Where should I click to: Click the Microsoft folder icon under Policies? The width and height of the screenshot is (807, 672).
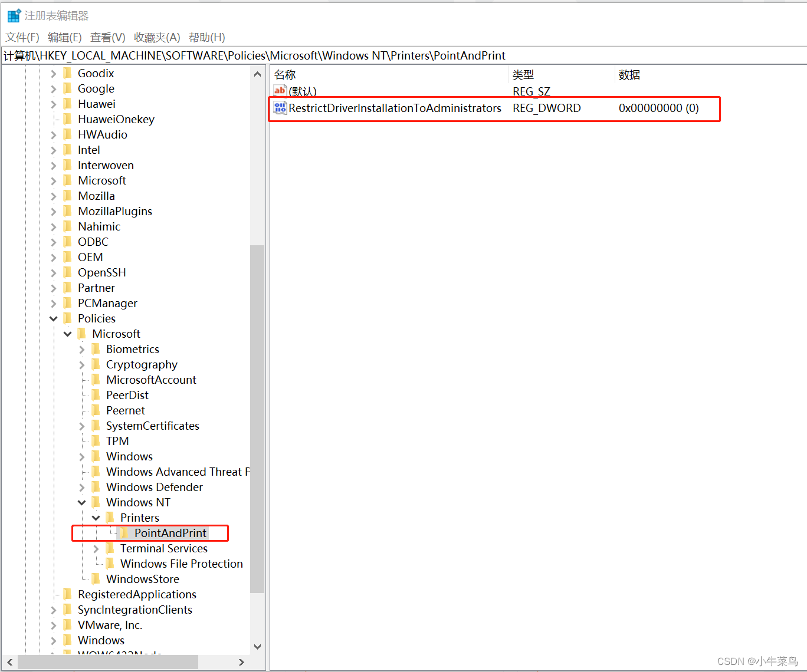pyautogui.click(x=83, y=333)
